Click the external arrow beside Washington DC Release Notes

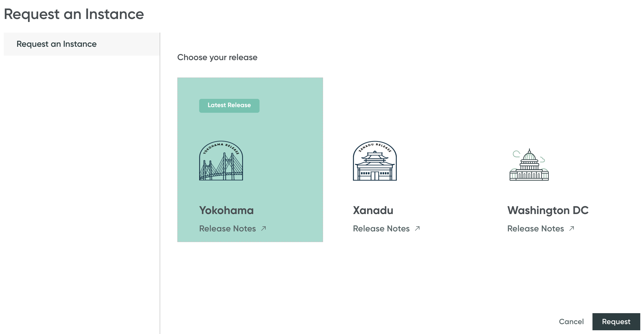(x=572, y=228)
